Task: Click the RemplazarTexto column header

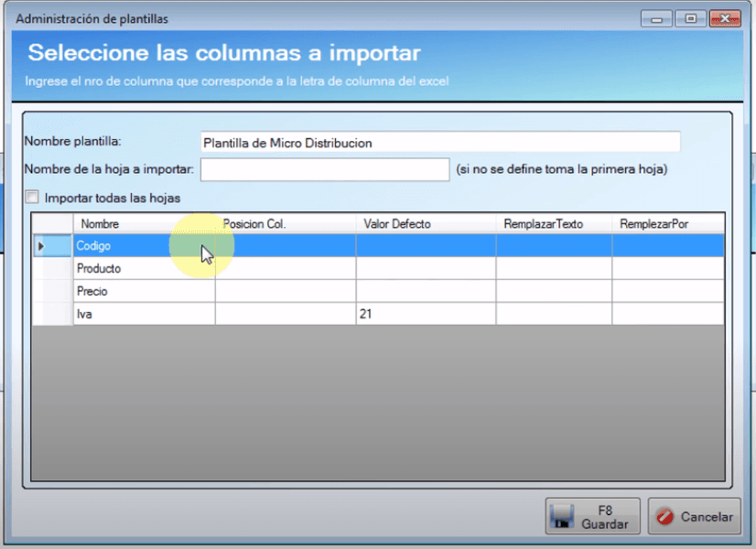Action: [x=554, y=224]
